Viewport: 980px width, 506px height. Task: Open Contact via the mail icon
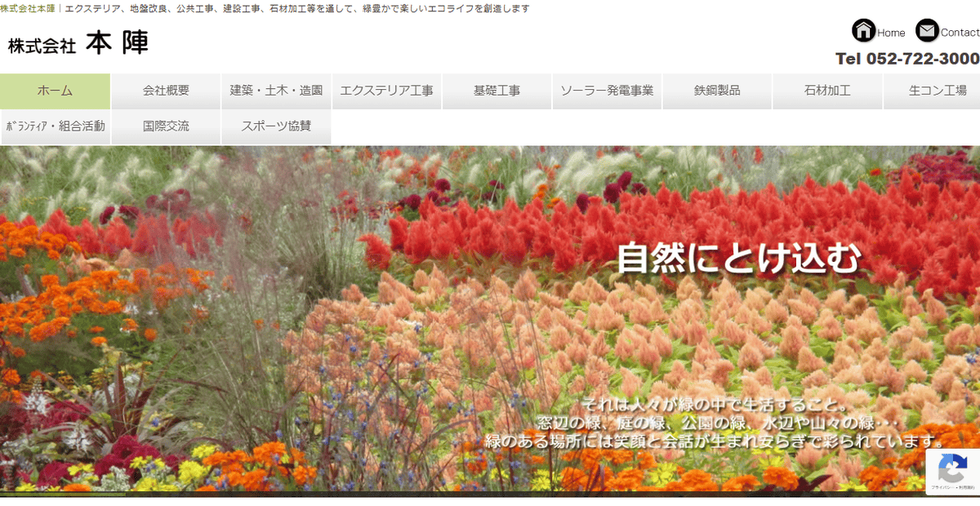click(927, 31)
